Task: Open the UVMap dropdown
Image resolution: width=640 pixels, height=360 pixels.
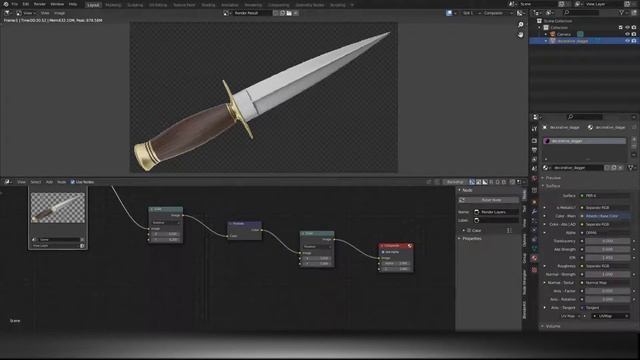Action: pos(610,316)
